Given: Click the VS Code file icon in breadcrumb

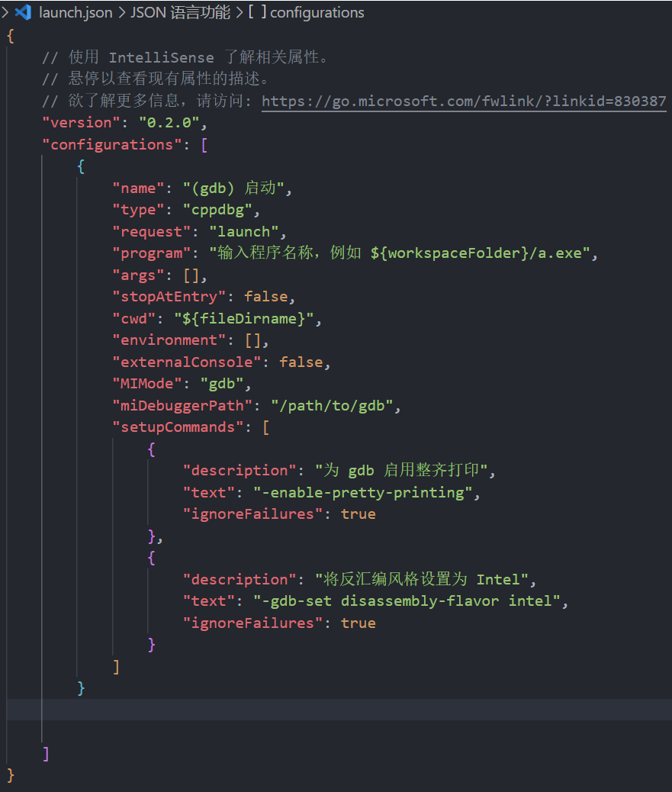Looking at the screenshot, I should [x=23, y=12].
